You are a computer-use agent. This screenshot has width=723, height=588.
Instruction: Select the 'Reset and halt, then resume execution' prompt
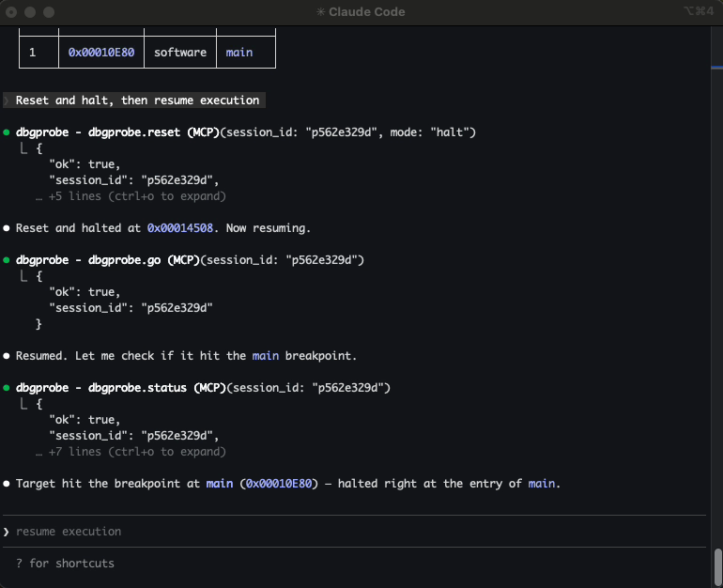pyautogui.click(x=137, y=101)
